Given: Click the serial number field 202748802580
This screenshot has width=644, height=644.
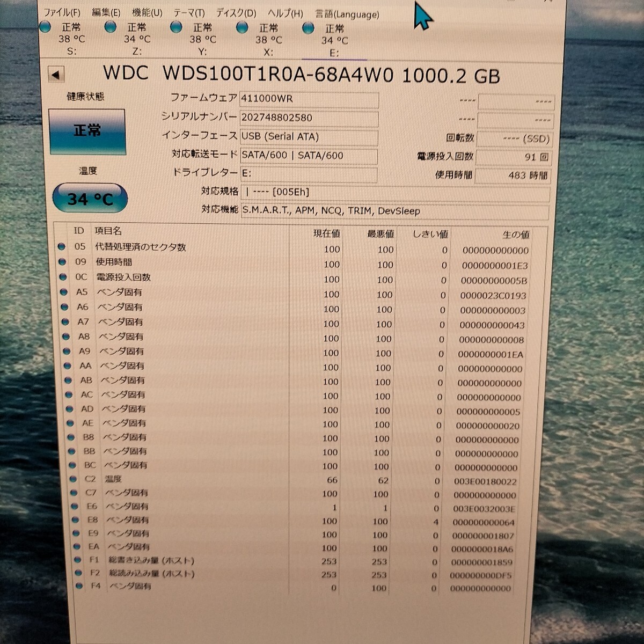Looking at the screenshot, I should (x=309, y=118).
